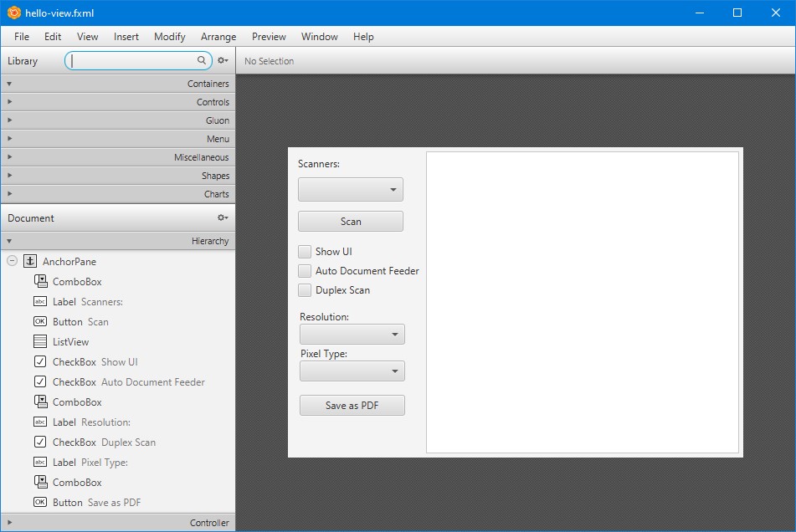Click the Label Scanners icon in Hierarchy
The image size is (796, 532).
[x=40, y=301]
